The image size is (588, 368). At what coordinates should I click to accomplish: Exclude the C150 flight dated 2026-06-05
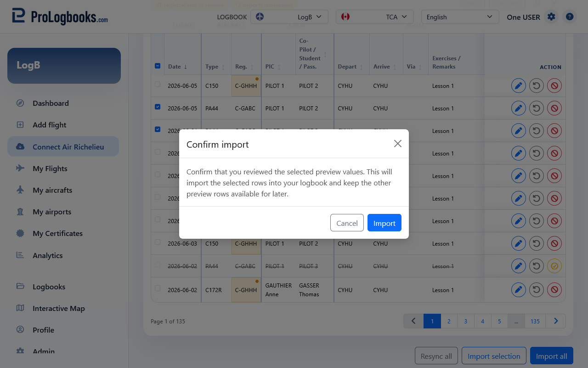(x=554, y=86)
